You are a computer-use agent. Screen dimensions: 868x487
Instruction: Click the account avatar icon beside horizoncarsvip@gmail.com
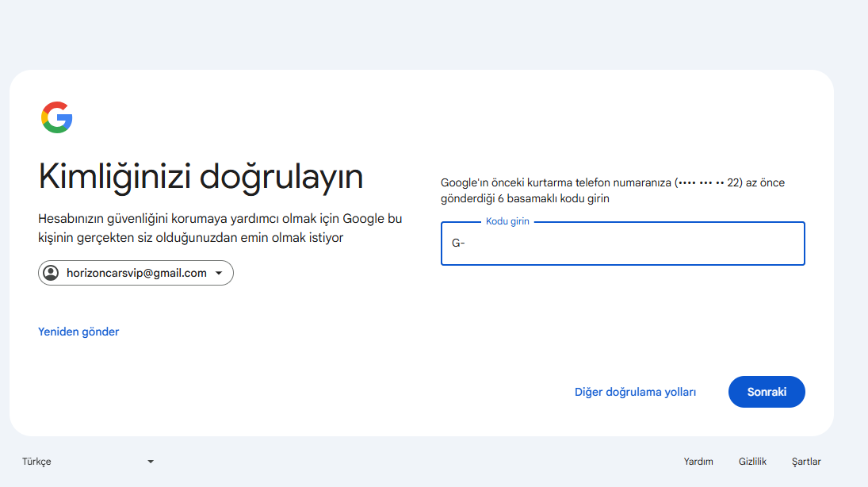[51, 273]
